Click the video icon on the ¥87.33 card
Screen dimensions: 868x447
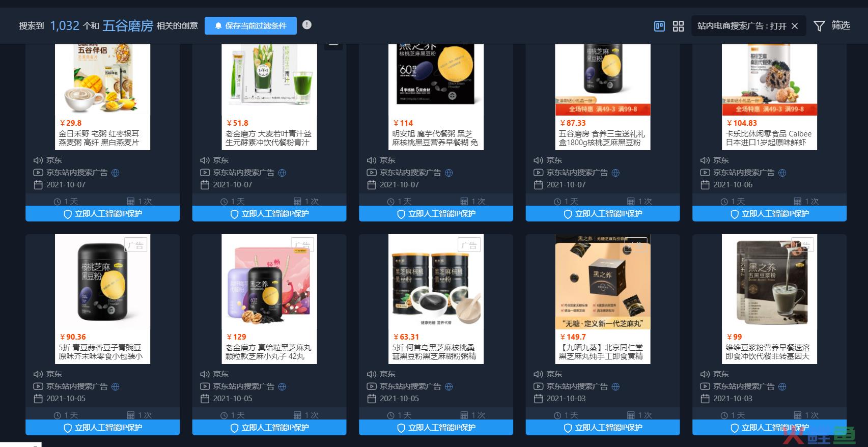point(538,173)
